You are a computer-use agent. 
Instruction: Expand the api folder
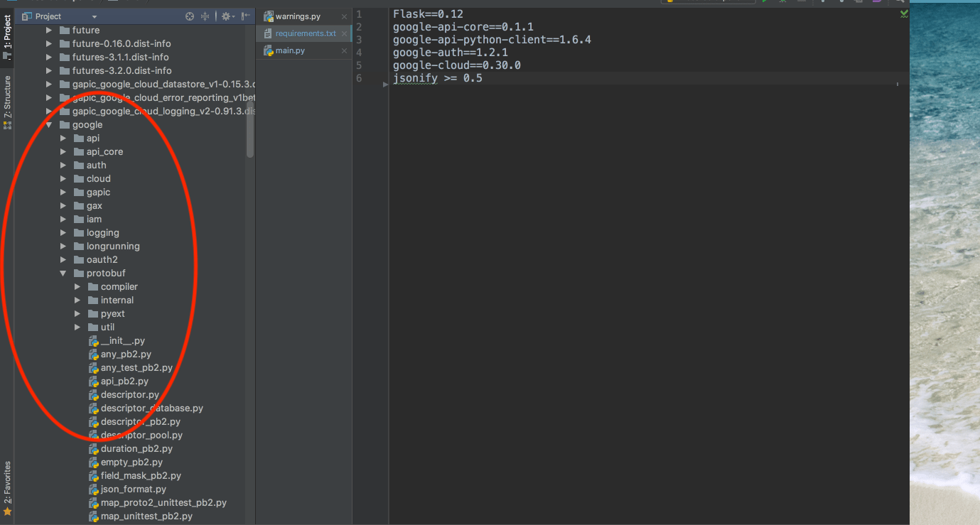click(x=63, y=139)
